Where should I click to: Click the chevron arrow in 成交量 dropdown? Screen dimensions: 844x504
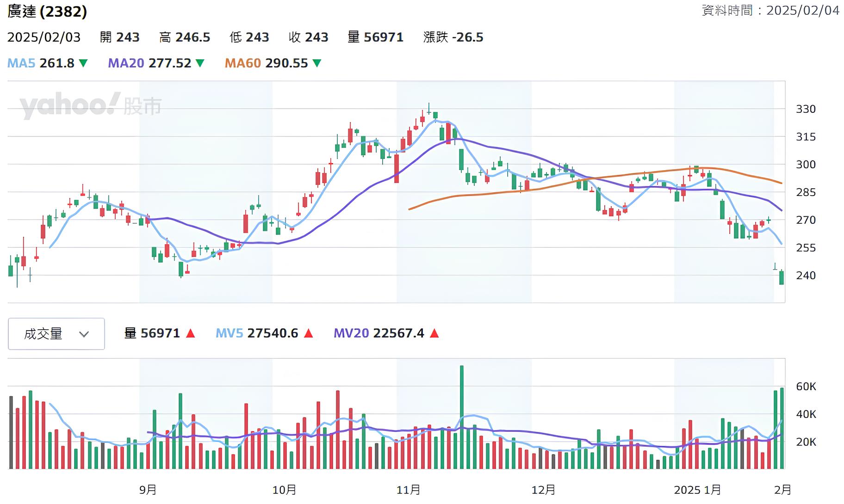84,334
